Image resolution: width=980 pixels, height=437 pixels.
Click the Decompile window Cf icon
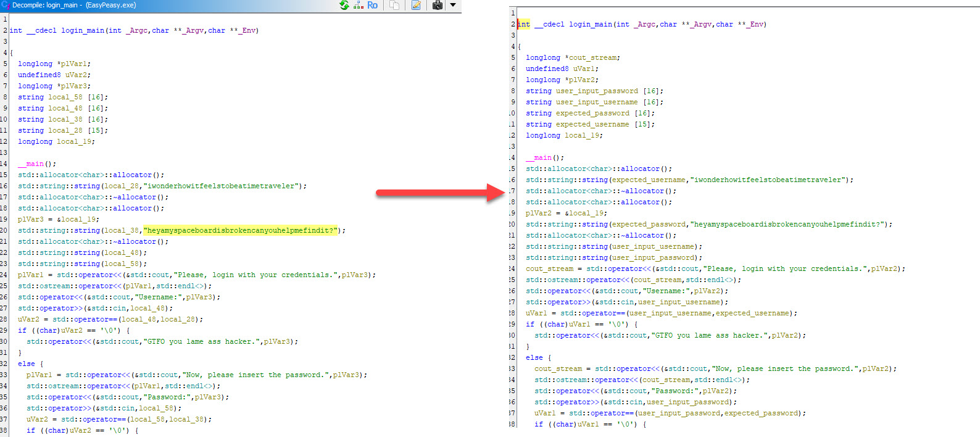[5, 5]
